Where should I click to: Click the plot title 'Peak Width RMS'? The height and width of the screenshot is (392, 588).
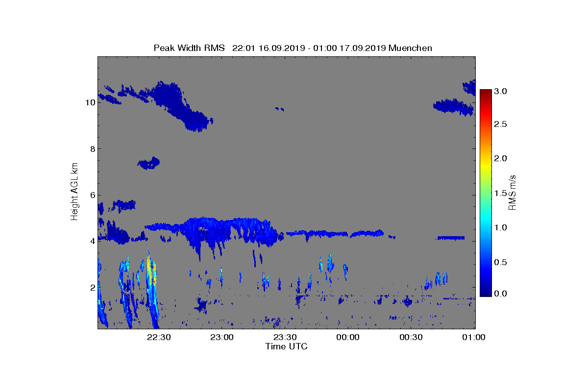(189, 48)
